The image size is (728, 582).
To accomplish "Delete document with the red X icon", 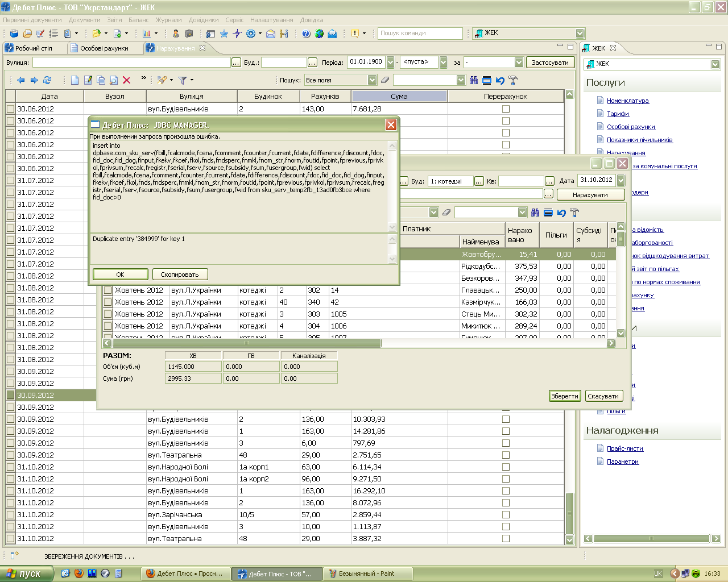I will point(126,80).
